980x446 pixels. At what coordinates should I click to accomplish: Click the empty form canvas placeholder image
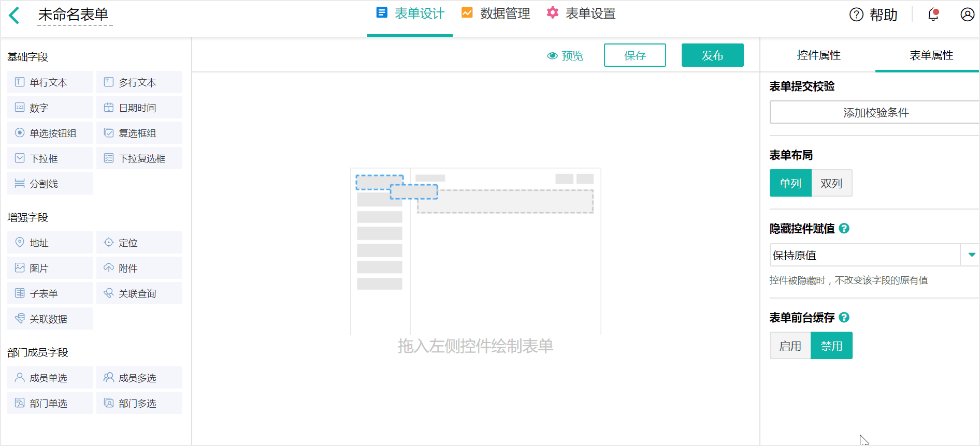coord(475,251)
